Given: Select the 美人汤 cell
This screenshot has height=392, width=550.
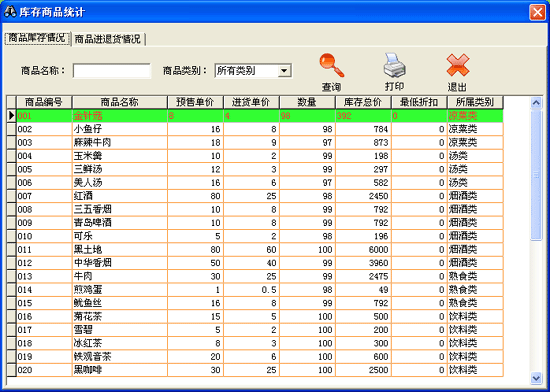Looking at the screenshot, I should click(x=120, y=182).
